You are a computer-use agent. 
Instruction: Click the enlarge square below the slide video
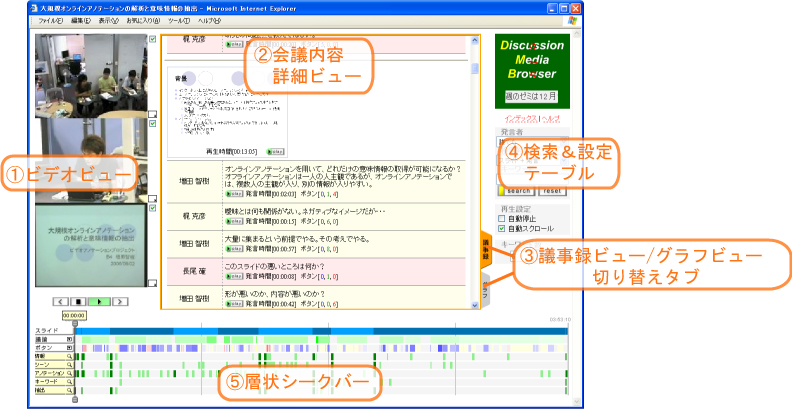tap(153, 283)
